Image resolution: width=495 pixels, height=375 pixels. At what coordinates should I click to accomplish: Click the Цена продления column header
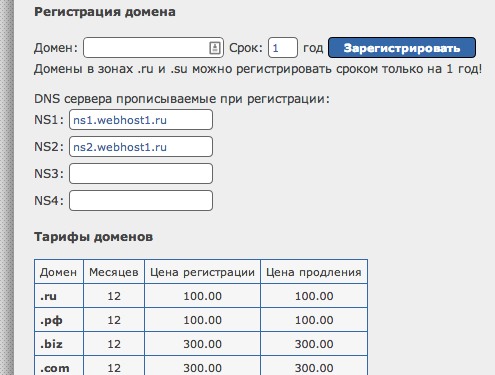click(x=314, y=272)
